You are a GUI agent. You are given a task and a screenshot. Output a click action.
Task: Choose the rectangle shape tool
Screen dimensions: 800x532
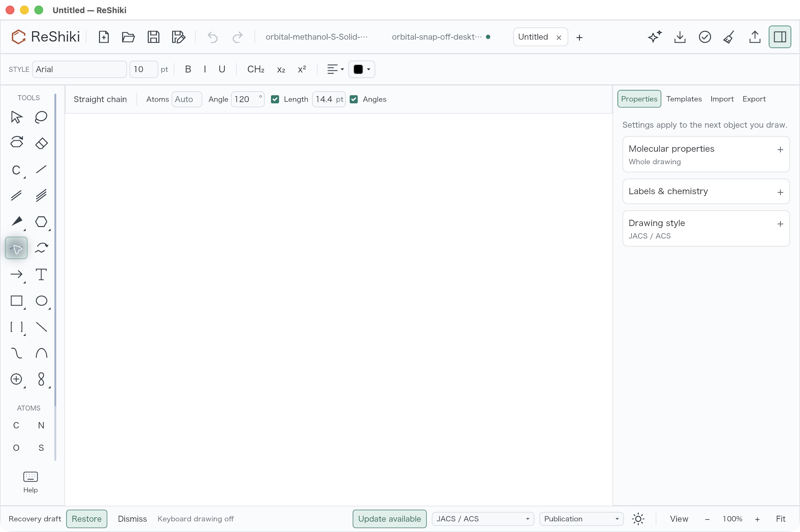click(x=16, y=301)
